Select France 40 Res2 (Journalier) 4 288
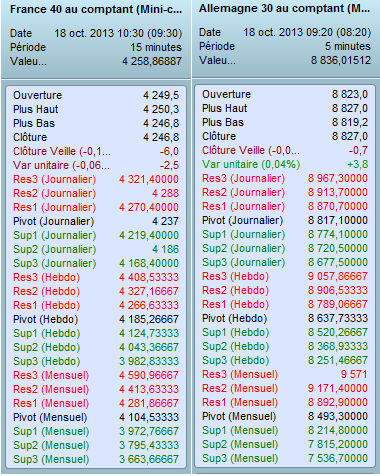The width and height of the screenshot is (380, 476). pyautogui.click(x=96, y=193)
